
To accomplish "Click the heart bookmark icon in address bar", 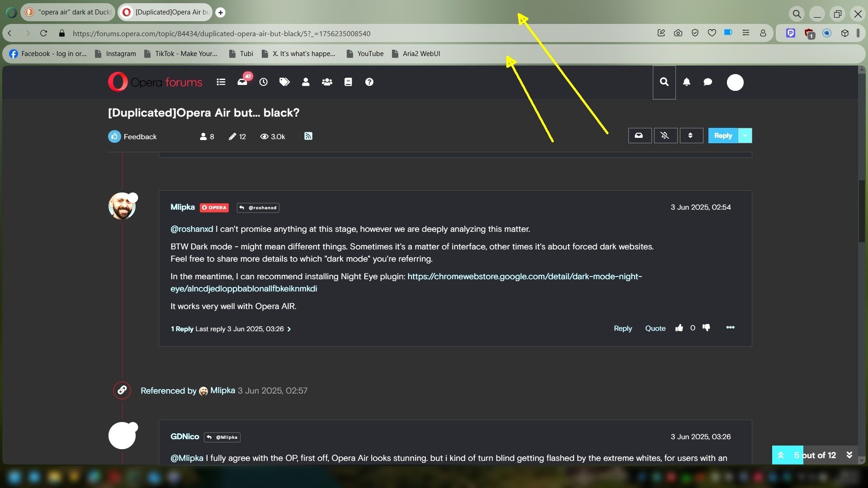I will [x=712, y=33].
